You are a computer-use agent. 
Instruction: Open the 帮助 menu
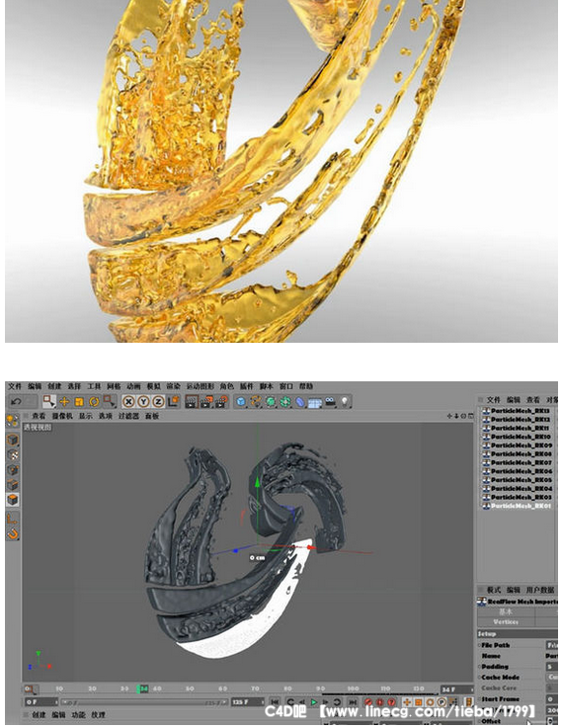(306, 386)
